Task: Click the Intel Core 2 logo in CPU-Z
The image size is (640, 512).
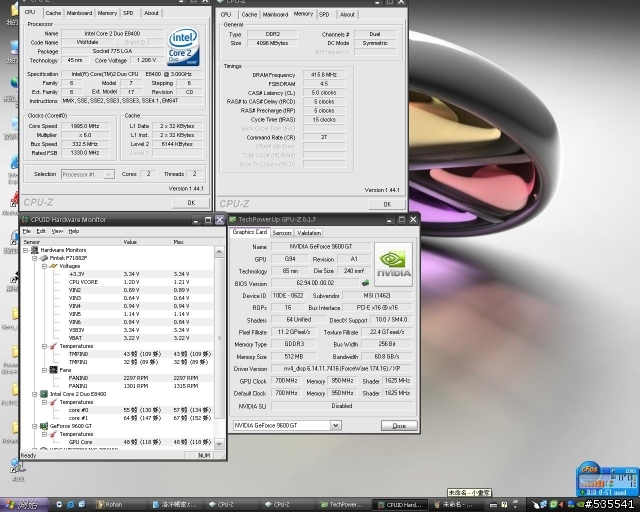Action: (183, 46)
